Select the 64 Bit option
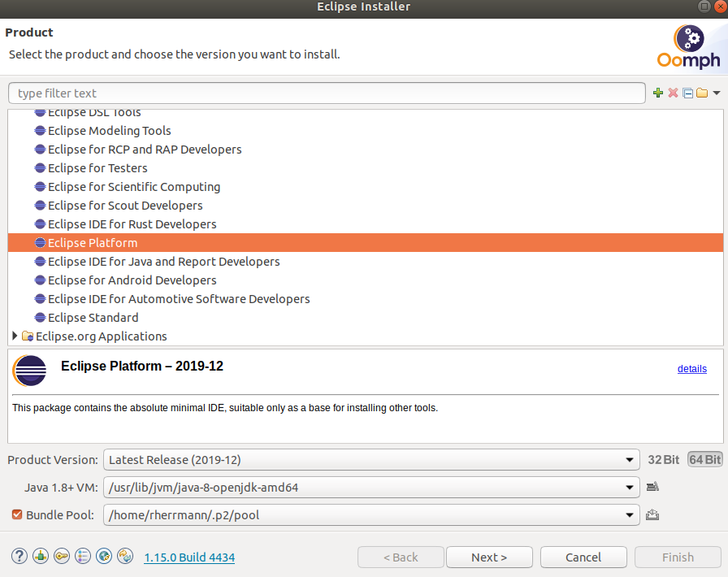Viewport: 728px width, 577px height. tap(705, 459)
